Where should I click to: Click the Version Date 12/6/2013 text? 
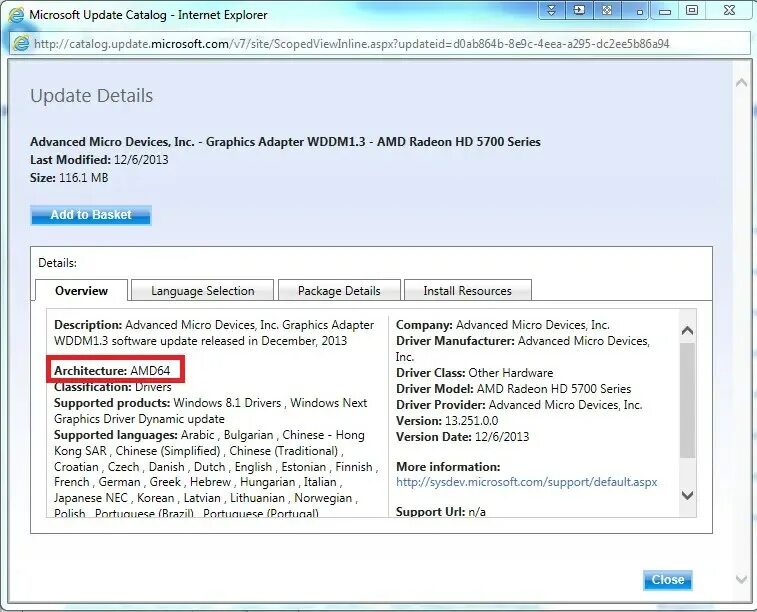tap(463, 436)
